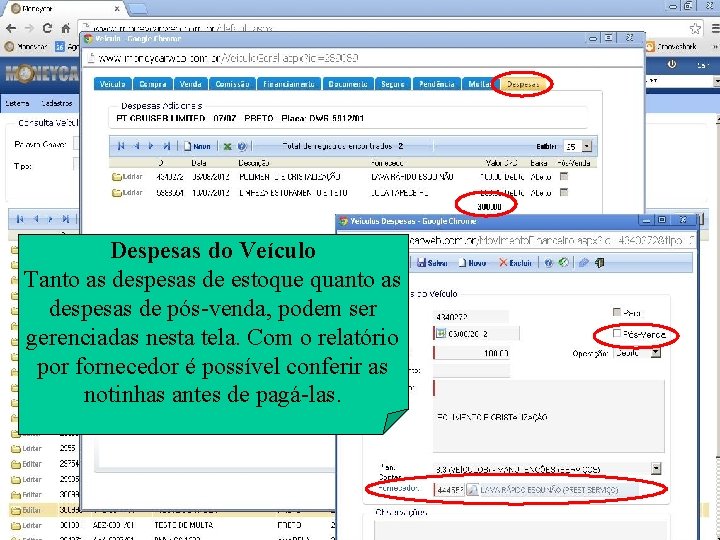Image resolution: width=720 pixels, height=540 pixels.
Task: Click Novo in Despesas Adicionais toolbar
Action: coord(197,146)
